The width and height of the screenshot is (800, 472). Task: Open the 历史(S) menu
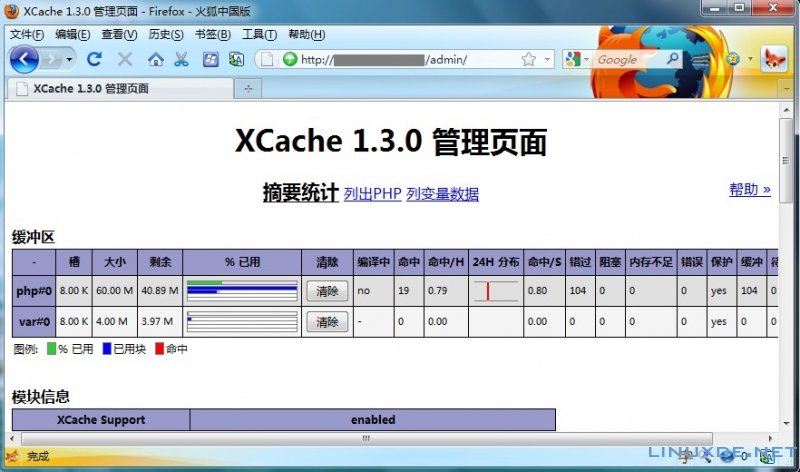pyautogui.click(x=166, y=34)
